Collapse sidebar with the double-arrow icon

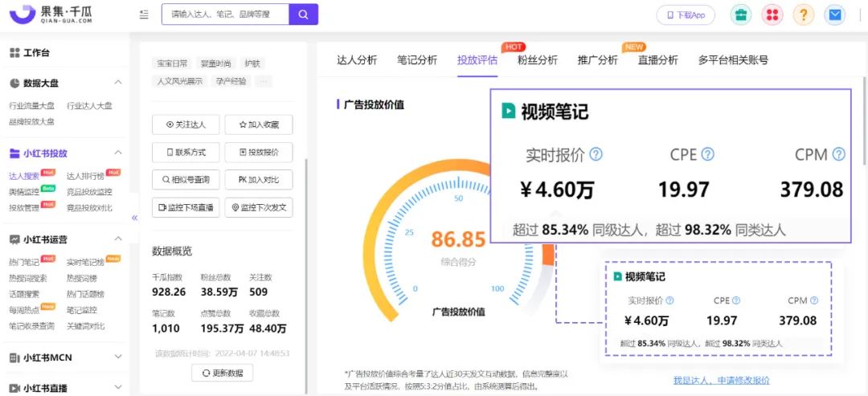click(x=134, y=218)
